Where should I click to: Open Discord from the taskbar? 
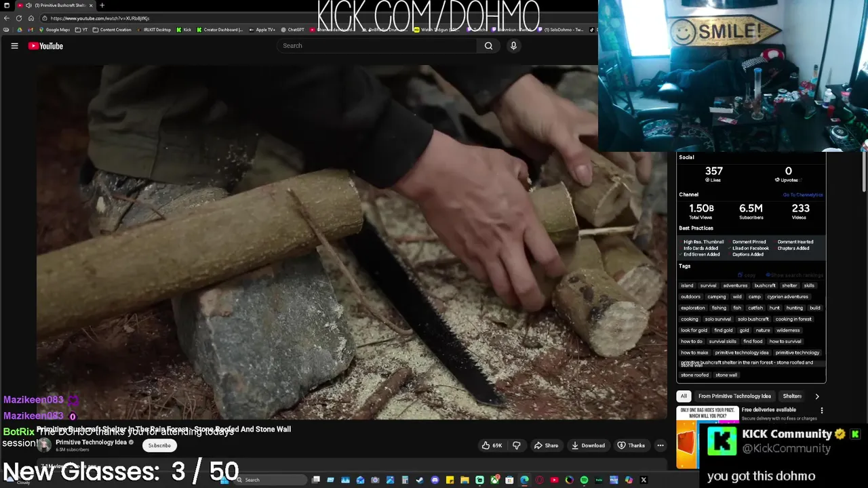click(435, 480)
